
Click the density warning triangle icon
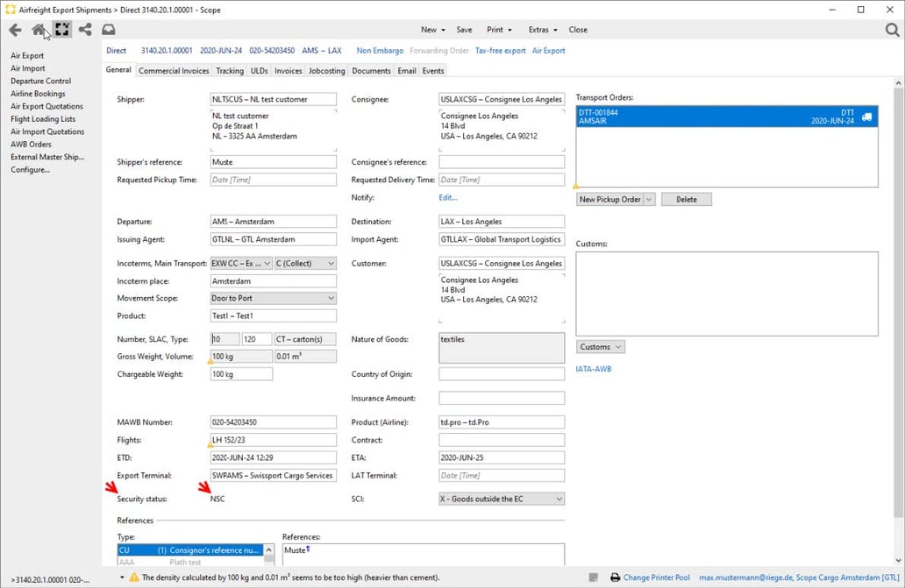coord(134,577)
